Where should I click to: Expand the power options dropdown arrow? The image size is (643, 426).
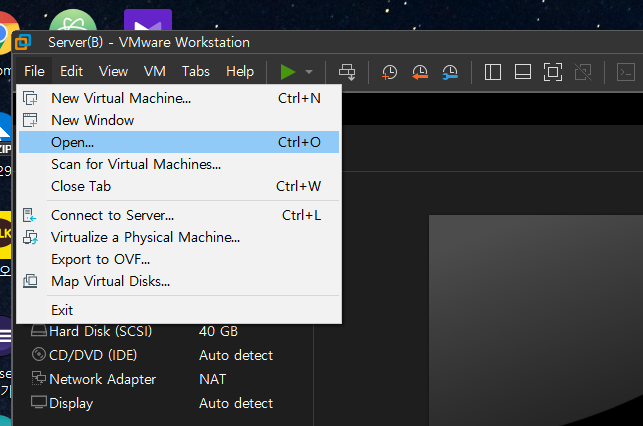[309, 72]
